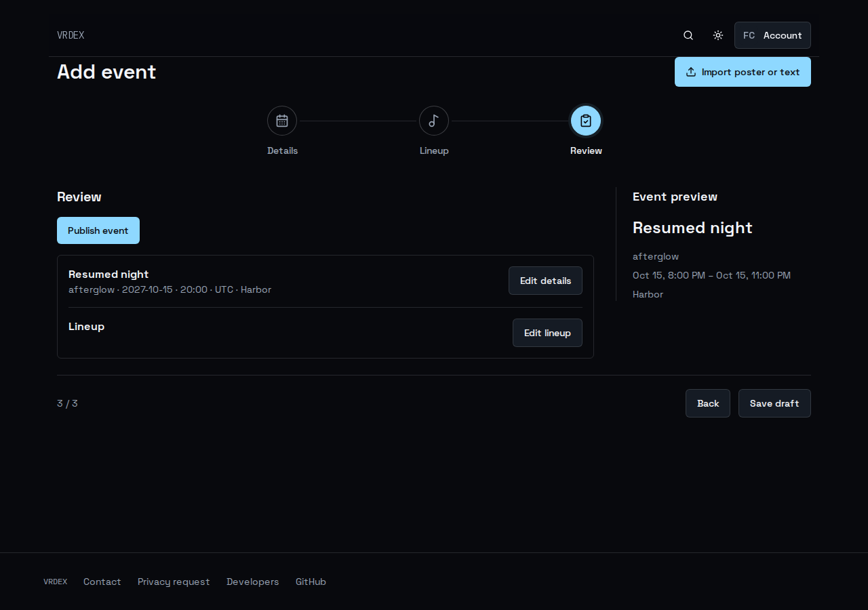The width and height of the screenshot is (868, 610).
Task: Click the search magnifier icon
Action: (x=688, y=35)
